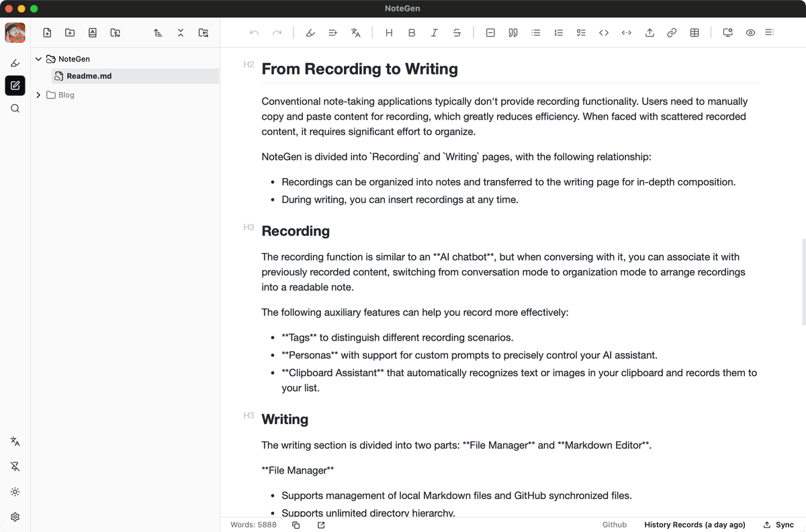Create a new folder in the file manager

point(70,32)
